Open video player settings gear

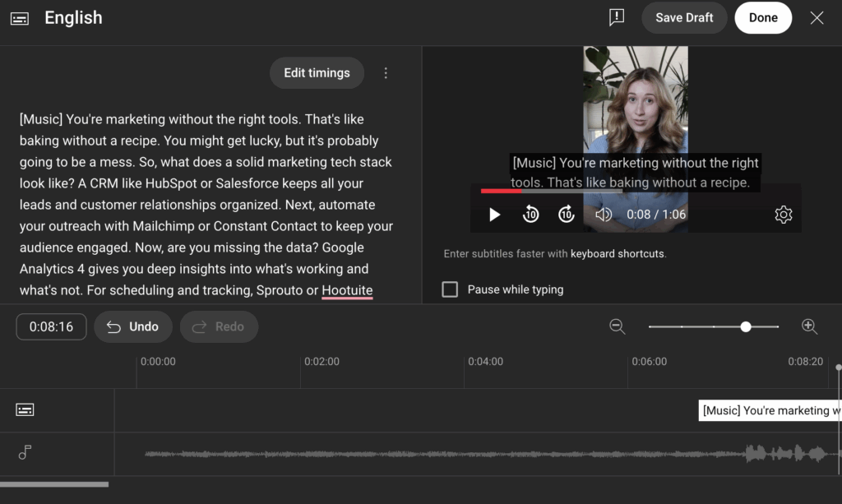point(784,214)
